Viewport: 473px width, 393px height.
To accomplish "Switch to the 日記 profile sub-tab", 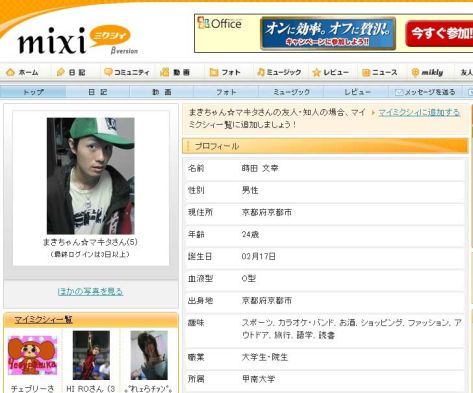I will (98, 92).
